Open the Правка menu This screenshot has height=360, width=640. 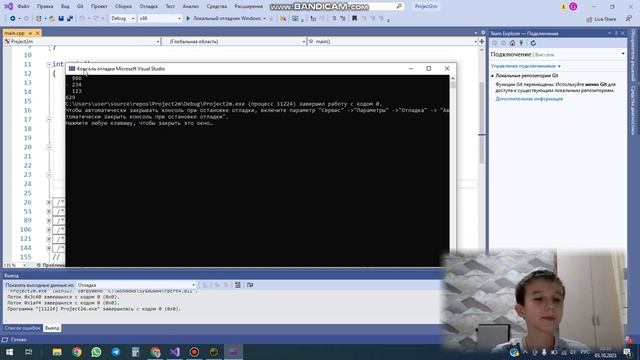[45, 7]
